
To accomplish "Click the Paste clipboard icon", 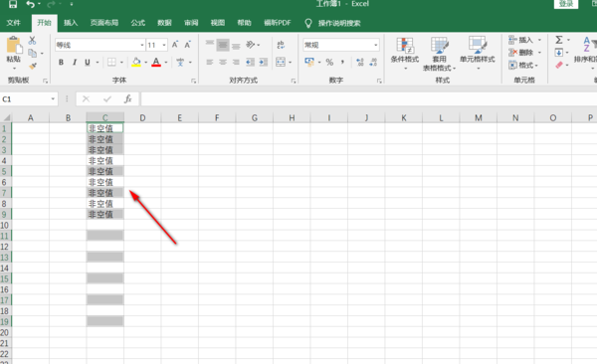I will tap(14, 45).
